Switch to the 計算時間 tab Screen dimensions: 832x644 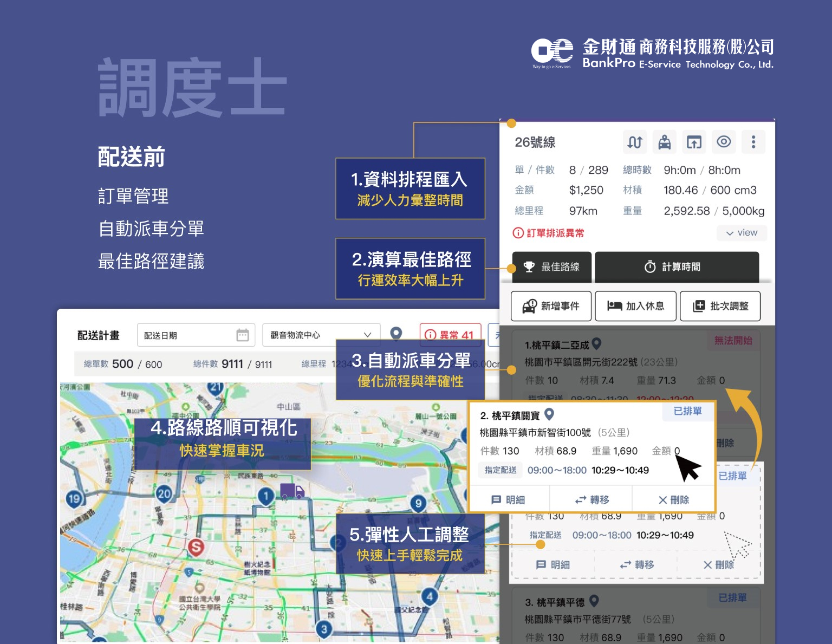pos(676,266)
